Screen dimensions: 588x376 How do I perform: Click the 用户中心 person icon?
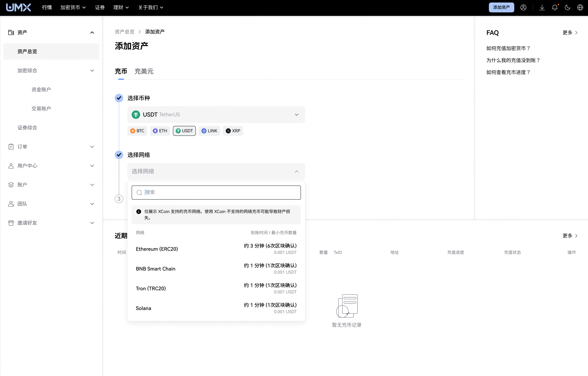(x=11, y=166)
